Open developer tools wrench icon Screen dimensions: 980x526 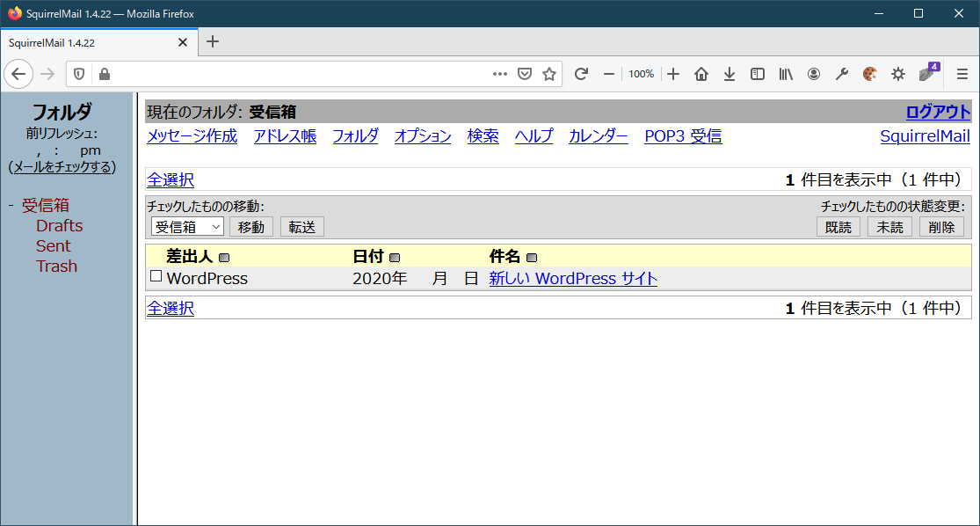842,74
